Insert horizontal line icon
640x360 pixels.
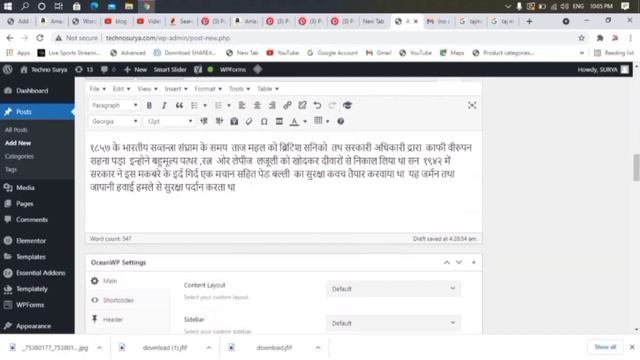[279, 121]
